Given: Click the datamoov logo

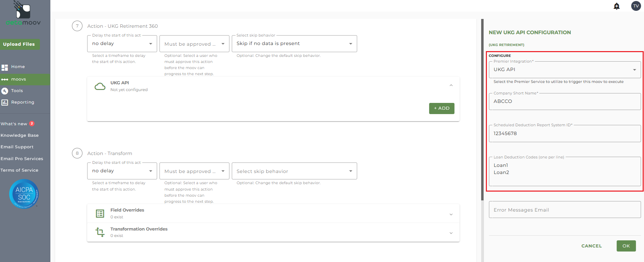Looking at the screenshot, I should click(x=23, y=13).
